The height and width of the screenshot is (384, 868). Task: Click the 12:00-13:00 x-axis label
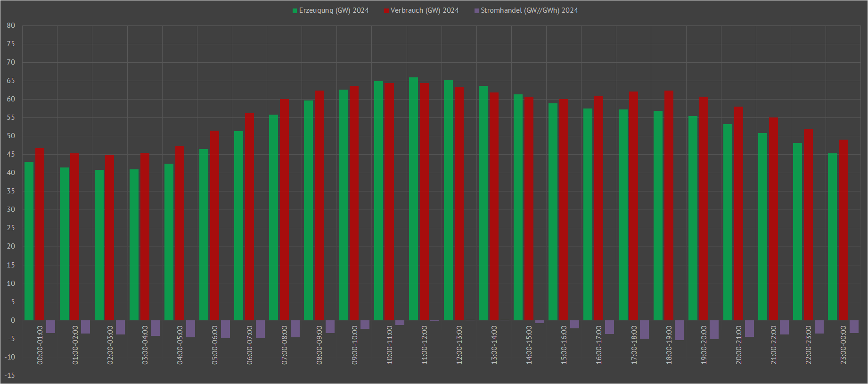pos(459,345)
